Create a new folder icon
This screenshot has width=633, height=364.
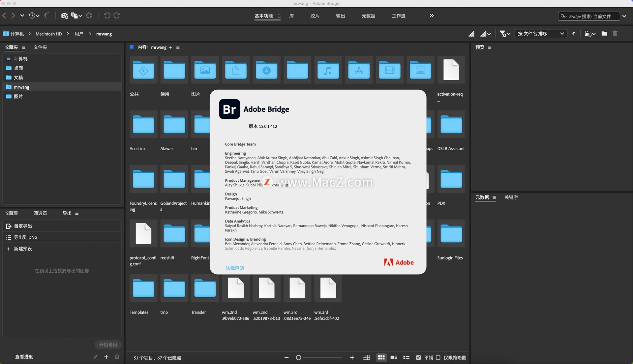(x=604, y=34)
